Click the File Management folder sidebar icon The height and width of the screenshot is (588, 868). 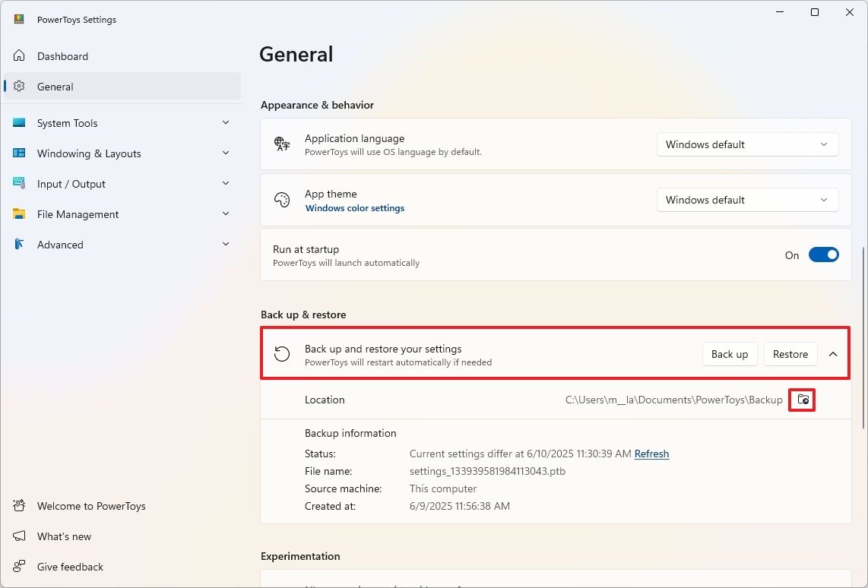(x=18, y=213)
